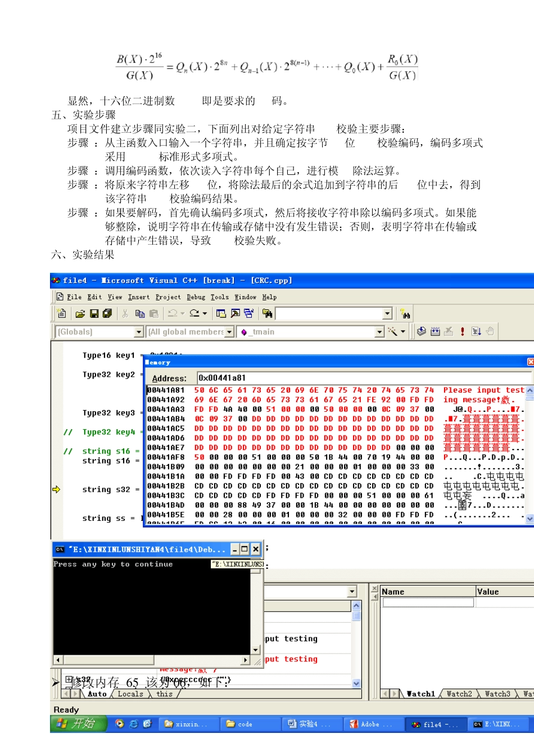Screen dimensions: 534x756
Task: Click the document icon beside File menu
Action: pos(60,296)
